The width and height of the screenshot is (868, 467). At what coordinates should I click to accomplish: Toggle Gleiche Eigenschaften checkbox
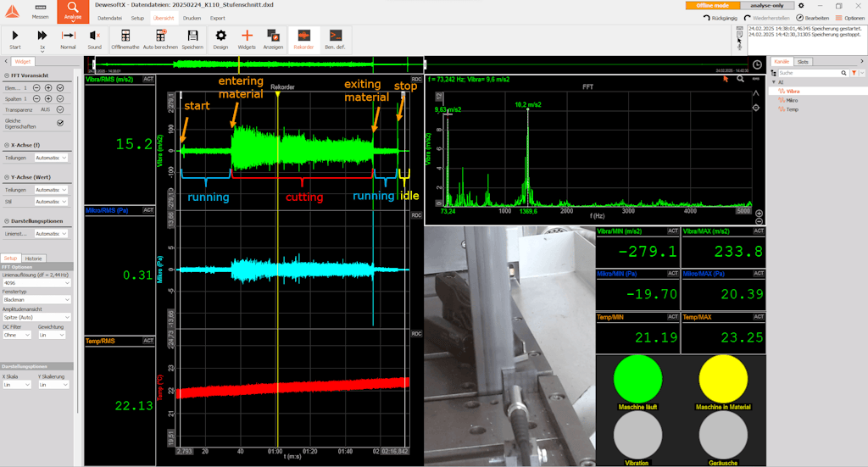click(x=60, y=123)
